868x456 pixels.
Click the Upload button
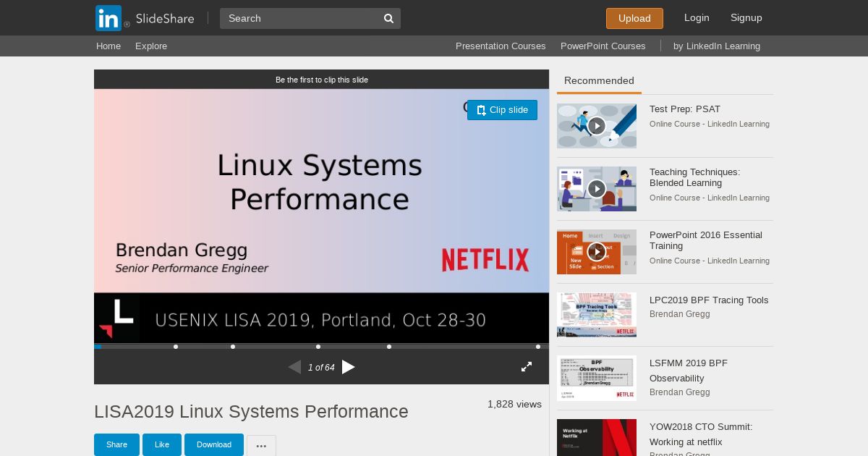point(634,18)
